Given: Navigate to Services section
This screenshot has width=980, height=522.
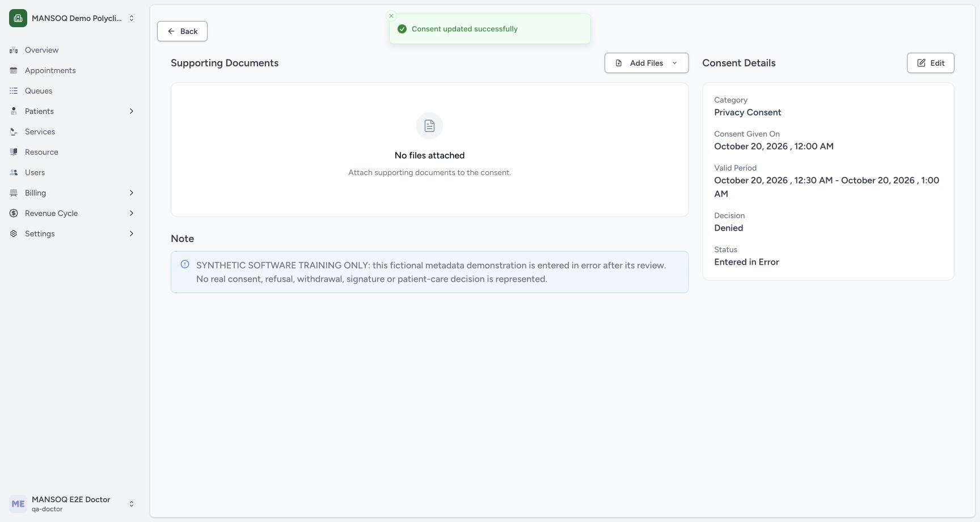Looking at the screenshot, I should coord(73,131).
